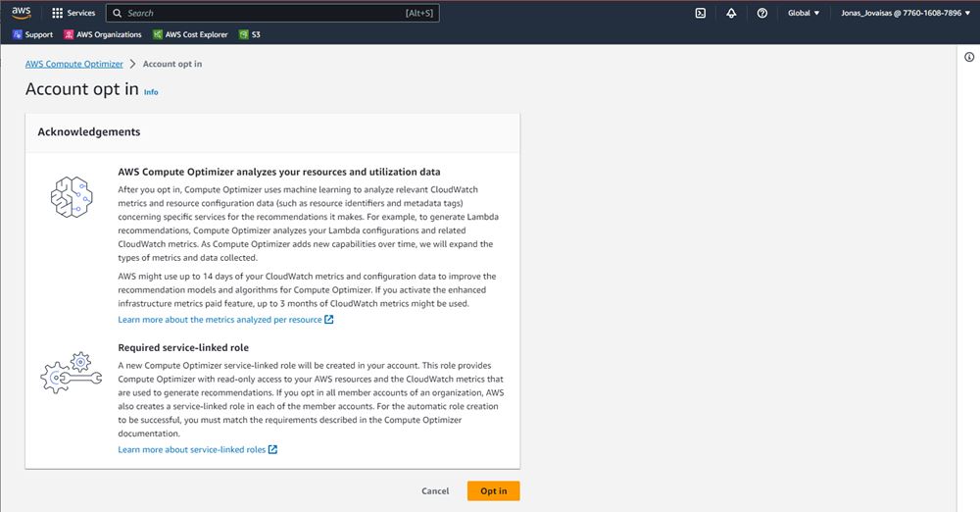The width and height of the screenshot is (980, 512).
Task: Go to AWS Compute Optimizer breadcrumb
Action: (x=73, y=64)
